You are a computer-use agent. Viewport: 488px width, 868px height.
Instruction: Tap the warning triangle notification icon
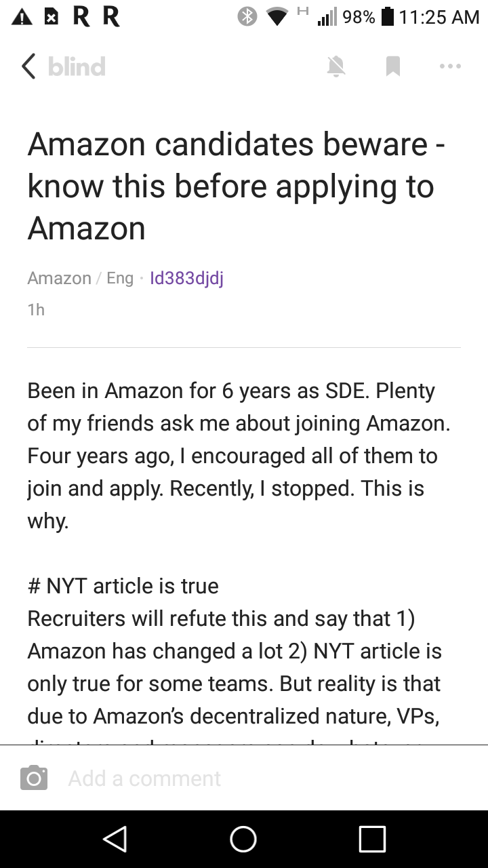22,17
